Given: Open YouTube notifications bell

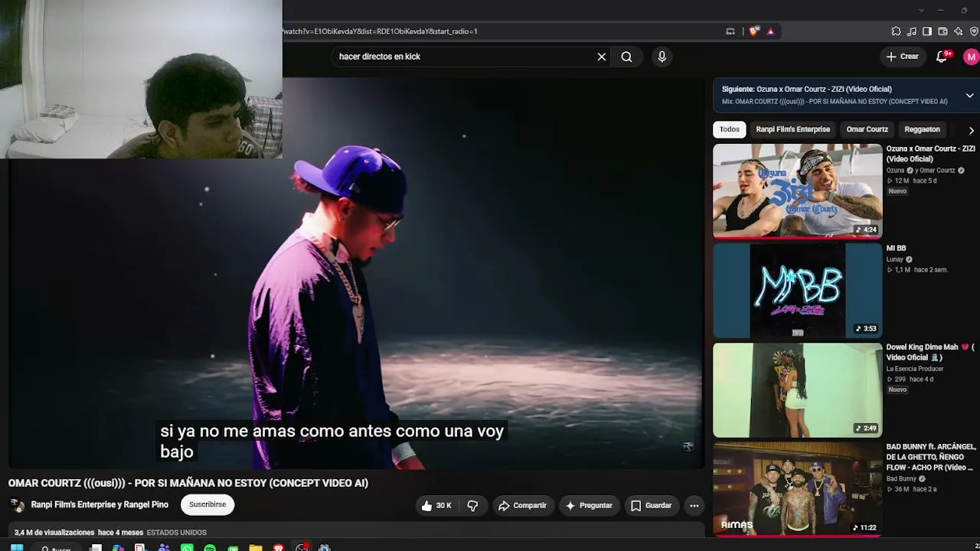Looking at the screenshot, I should [x=942, y=57].
